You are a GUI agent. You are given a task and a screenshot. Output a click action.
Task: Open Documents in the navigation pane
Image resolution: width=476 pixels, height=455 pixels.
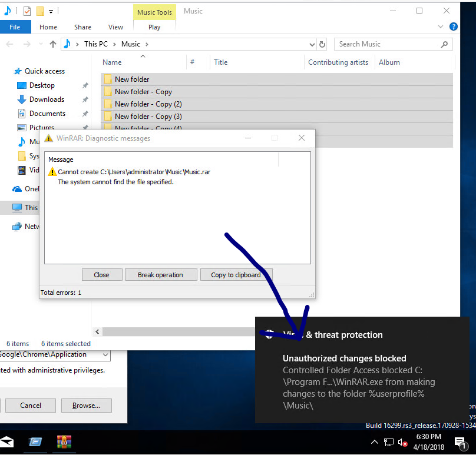[47, 114]
